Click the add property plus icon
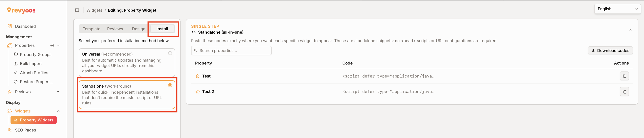The height and width of the screenshot is (138, 644). 52,45
